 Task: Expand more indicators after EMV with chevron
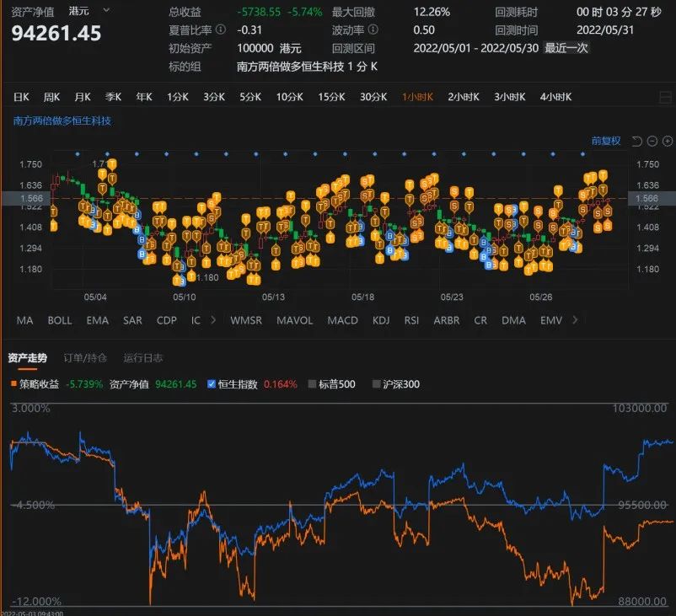point(575,320)
